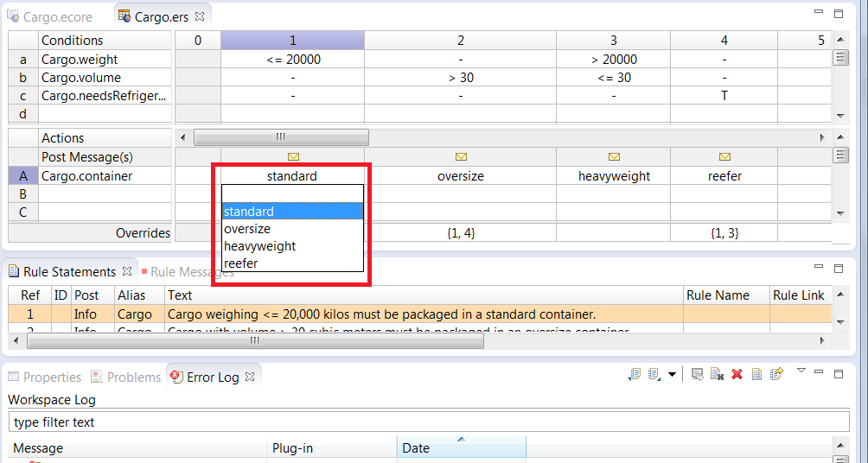
Task: Click the Rule Link column header
Action: click(801, 295)
